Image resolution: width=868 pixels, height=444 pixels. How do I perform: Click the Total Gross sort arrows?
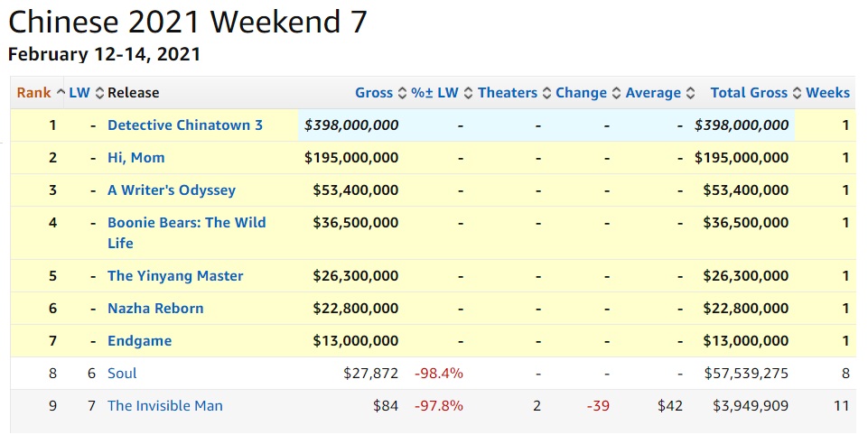(x=796, y=93)
